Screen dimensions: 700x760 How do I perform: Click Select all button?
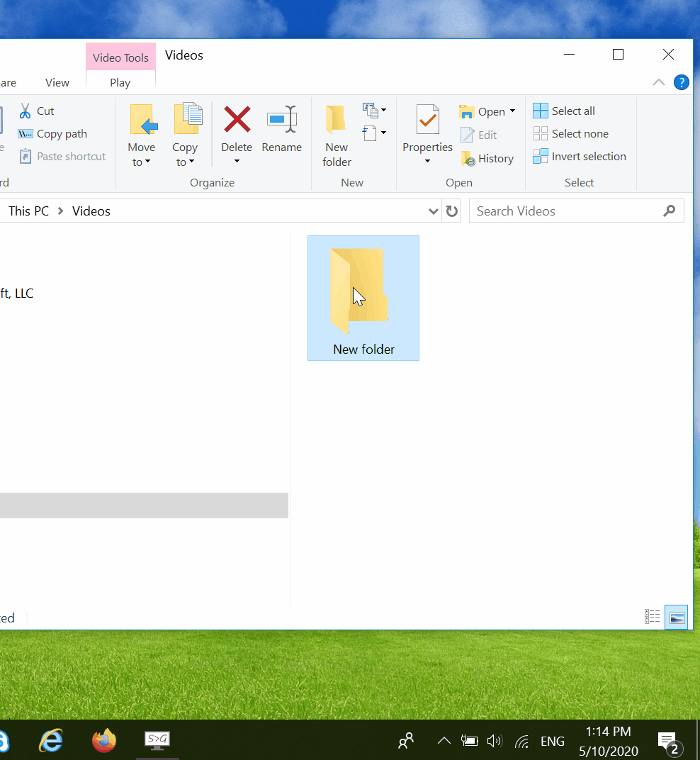pos(565,111)
